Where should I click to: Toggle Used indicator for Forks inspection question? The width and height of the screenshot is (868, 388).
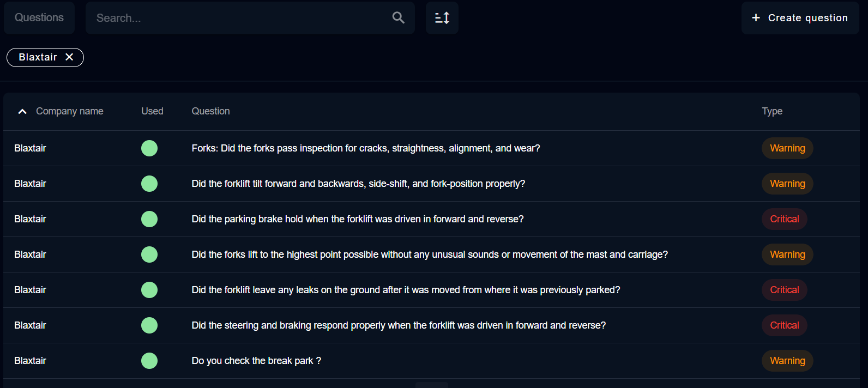pyautogui.click(x=149, y=148)
